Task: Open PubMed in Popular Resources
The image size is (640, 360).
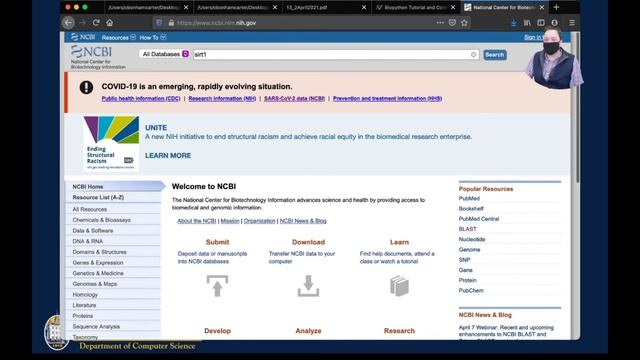Action: tap(469, 198)
